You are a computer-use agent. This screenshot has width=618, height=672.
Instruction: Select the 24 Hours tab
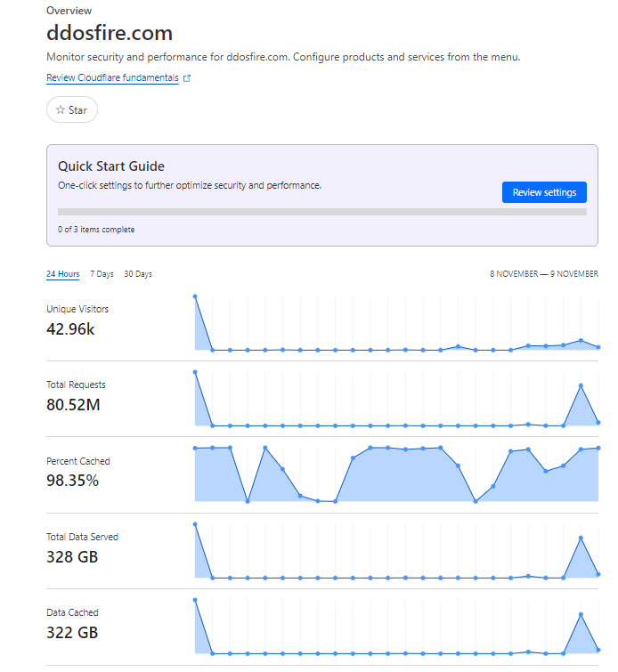click(x=62, y=274)
